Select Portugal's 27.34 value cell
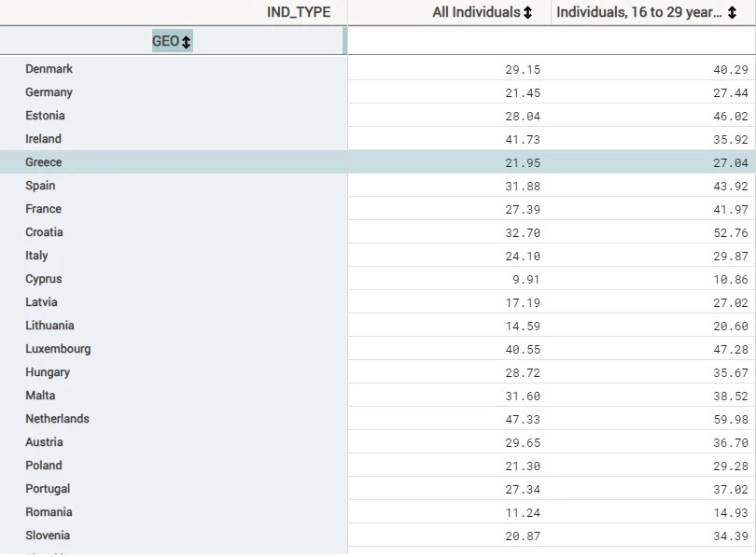This screenshot has height=557, width=756. pos(523,489)
